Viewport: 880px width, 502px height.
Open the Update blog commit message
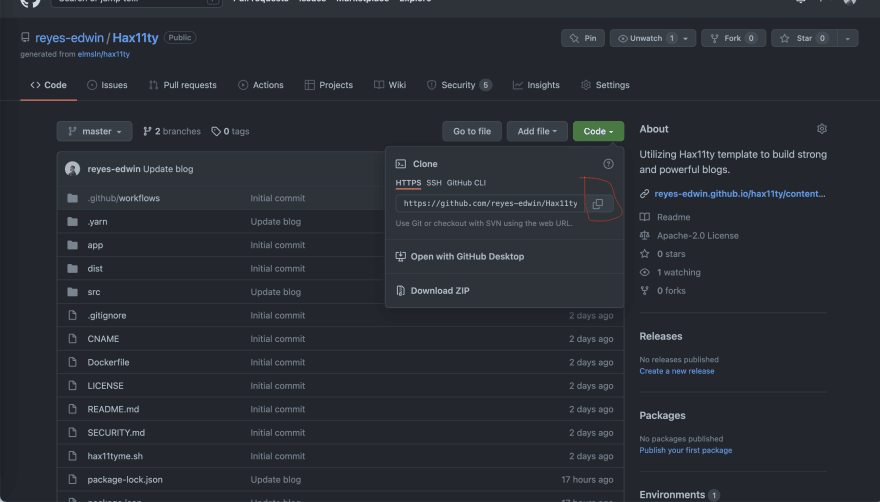point(168,169)
